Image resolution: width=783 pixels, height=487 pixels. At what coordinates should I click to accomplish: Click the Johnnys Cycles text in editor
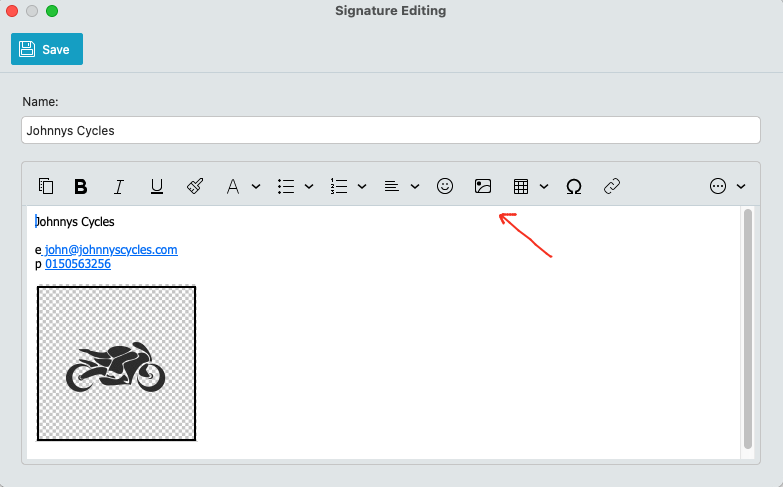pyautogui.click(x=75, y=222)
